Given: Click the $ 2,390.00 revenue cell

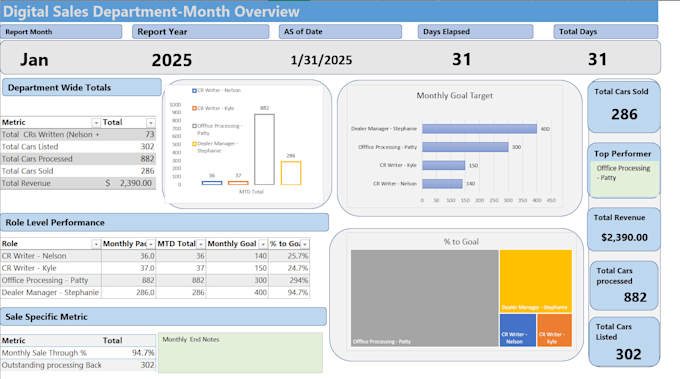Looking at the screenshot, I should 129,183.
